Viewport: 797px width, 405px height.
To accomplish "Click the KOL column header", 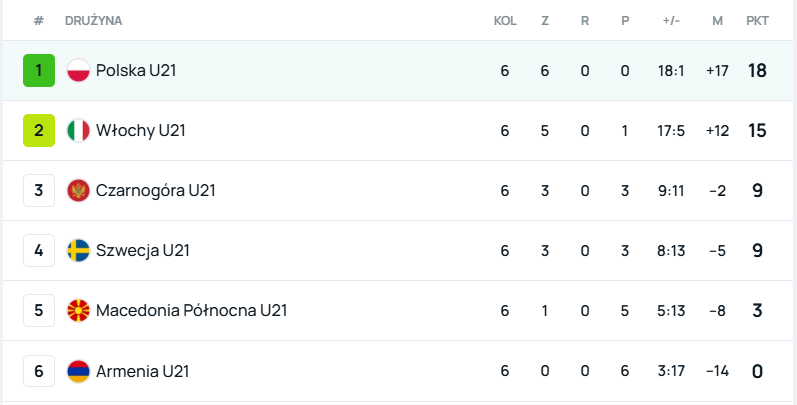I will [x=505, y=20].
